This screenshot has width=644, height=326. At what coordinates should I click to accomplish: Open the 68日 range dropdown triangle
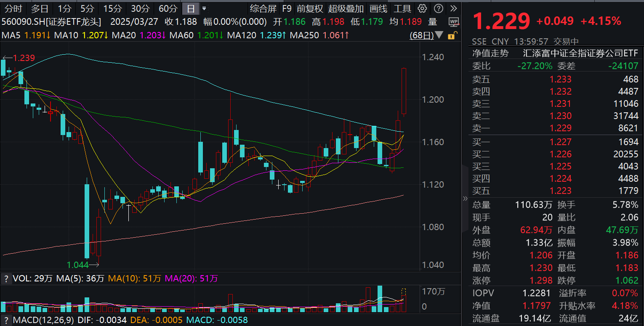tap(439, 35)
